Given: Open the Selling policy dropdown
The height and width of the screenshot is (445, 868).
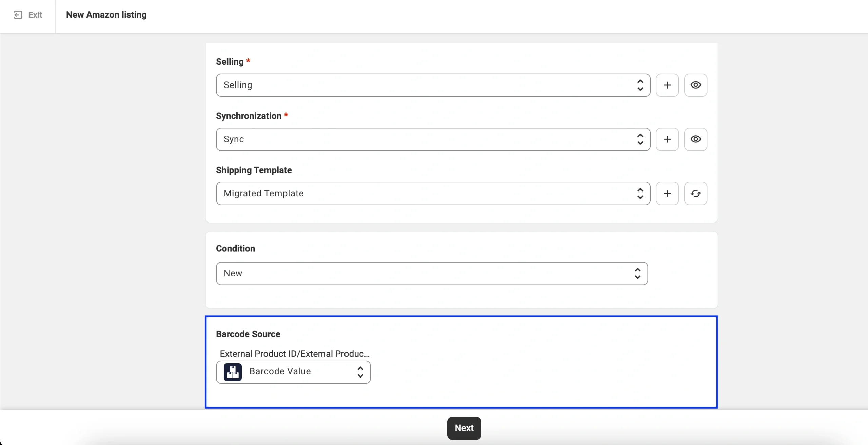Looking at the screenshot, I should pos(433,85).
